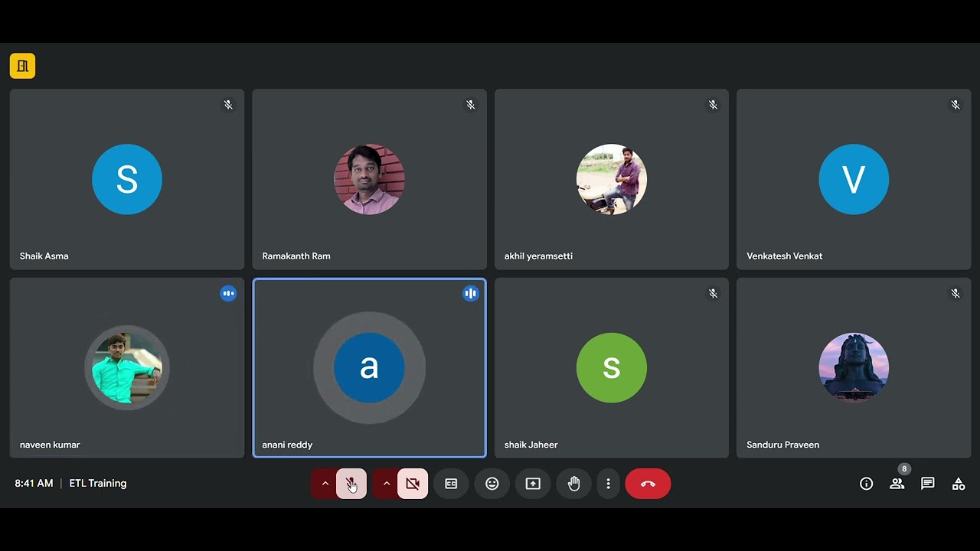
Task: Click muted mic icon on Venkatesh Venkat tile
Action: tap(955, 104)
